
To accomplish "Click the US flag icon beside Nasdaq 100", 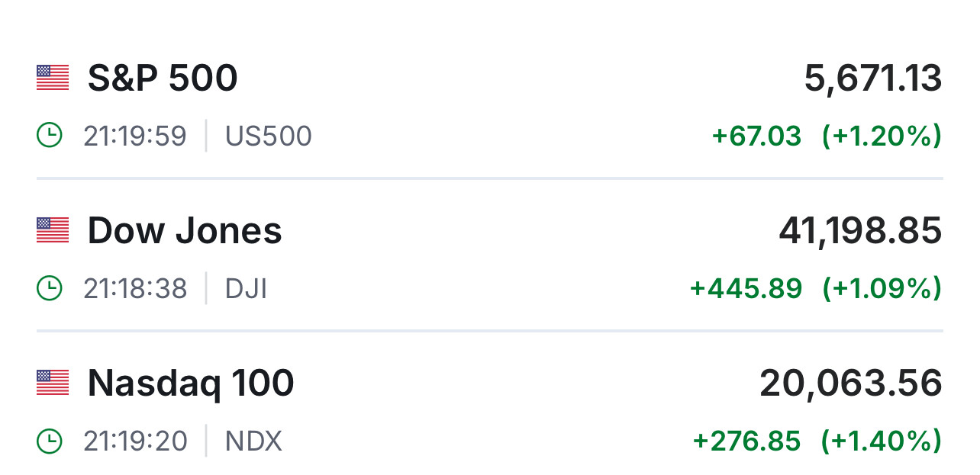I will click(53, 383).
